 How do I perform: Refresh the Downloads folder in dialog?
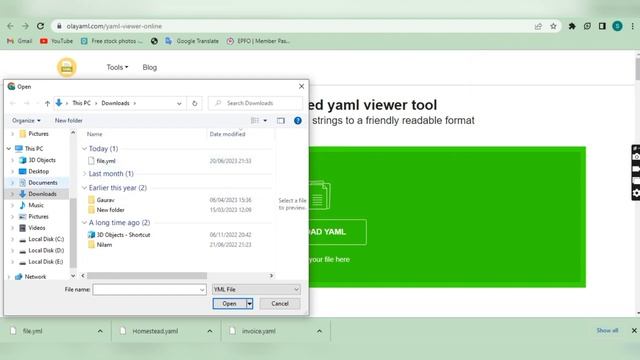click(195, 103)
